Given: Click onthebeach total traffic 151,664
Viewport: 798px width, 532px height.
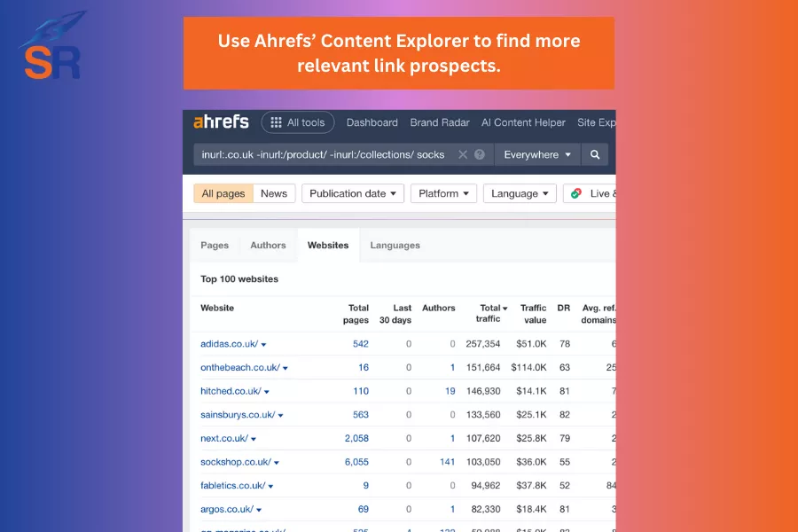Looking at the screenshot, I should coord(483,368).
